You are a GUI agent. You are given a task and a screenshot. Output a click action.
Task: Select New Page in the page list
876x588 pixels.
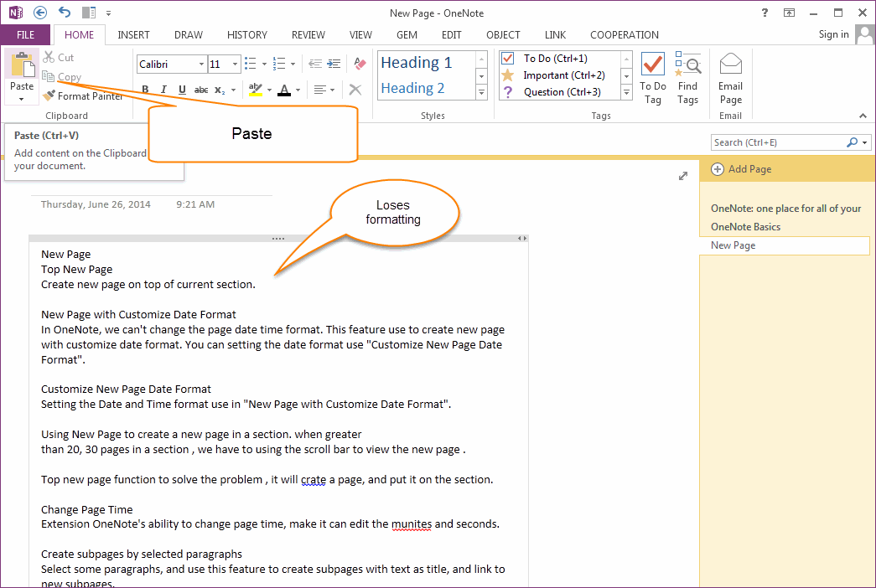(785, 245)
